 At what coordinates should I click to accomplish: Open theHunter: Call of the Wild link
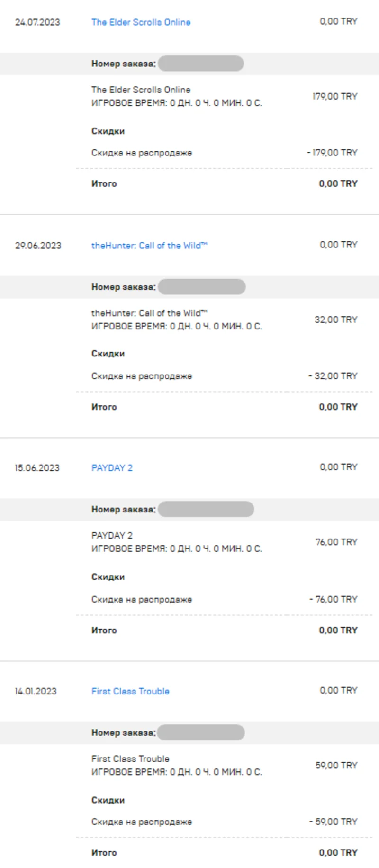point(149,246)
